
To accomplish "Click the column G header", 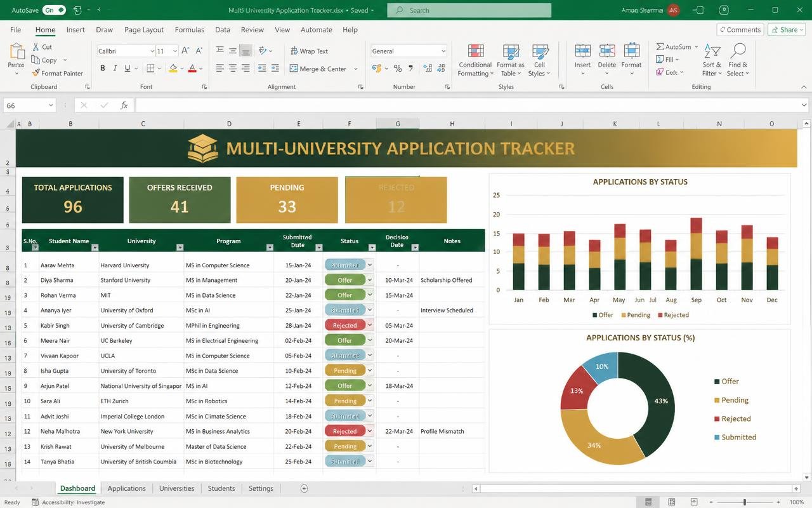I will click(x=398, y=124).
